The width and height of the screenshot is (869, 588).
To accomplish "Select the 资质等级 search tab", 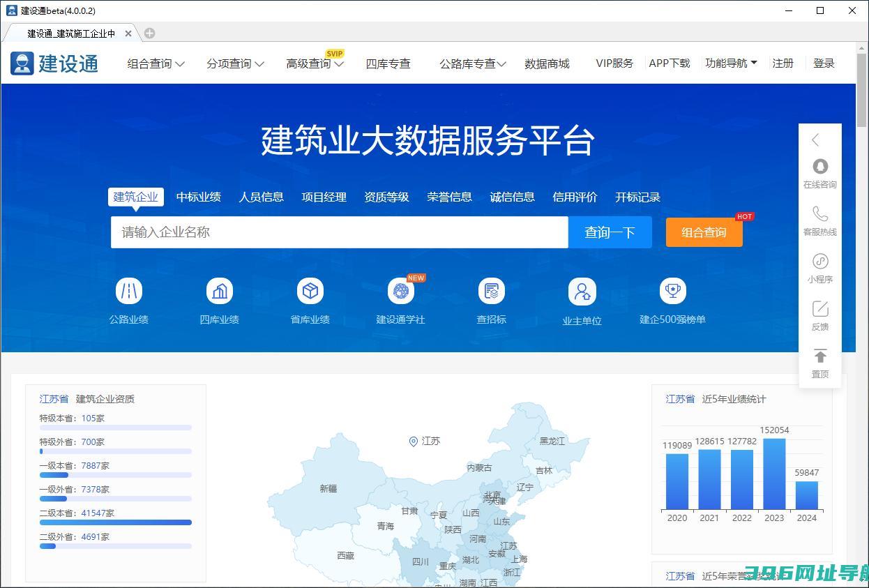I will point(386,197).
